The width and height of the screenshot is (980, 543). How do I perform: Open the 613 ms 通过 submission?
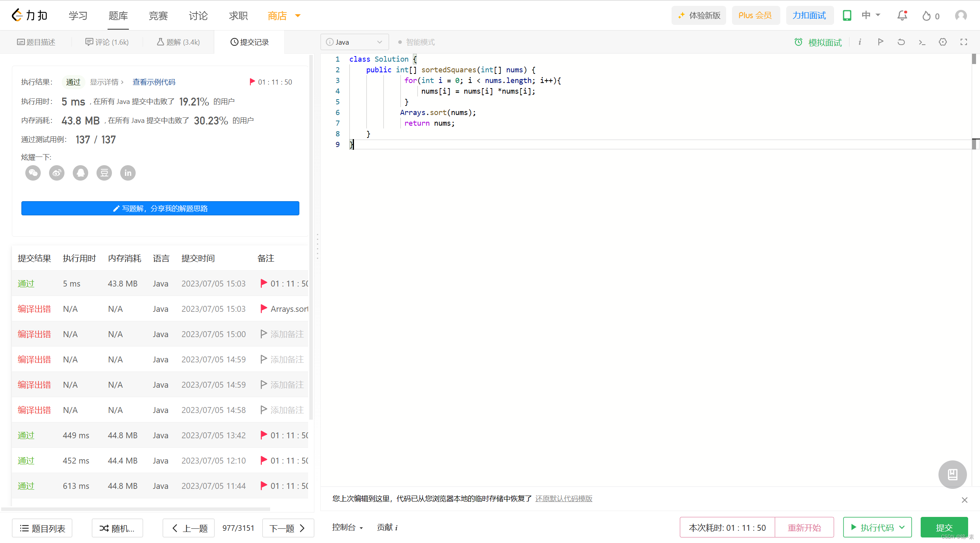[26, 486]
